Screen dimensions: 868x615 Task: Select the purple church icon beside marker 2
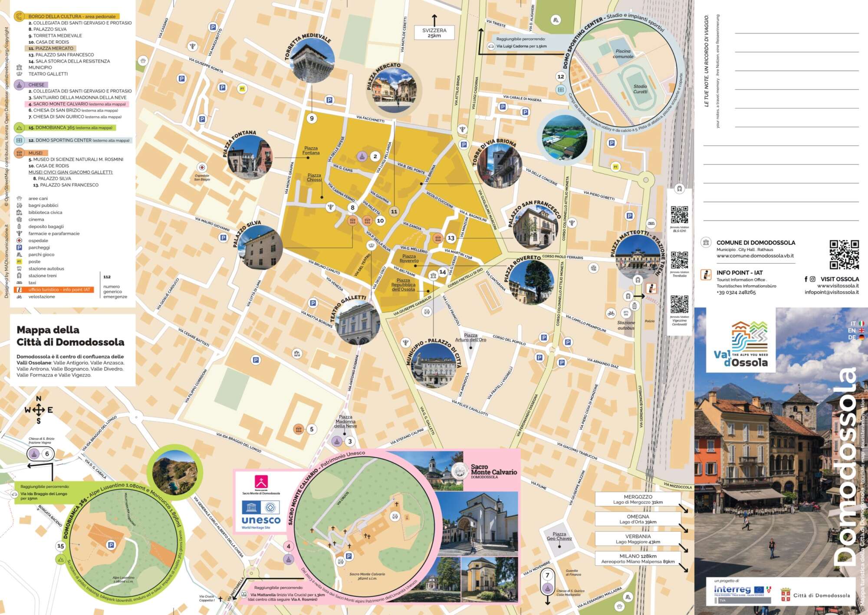(x=362, y=156)
